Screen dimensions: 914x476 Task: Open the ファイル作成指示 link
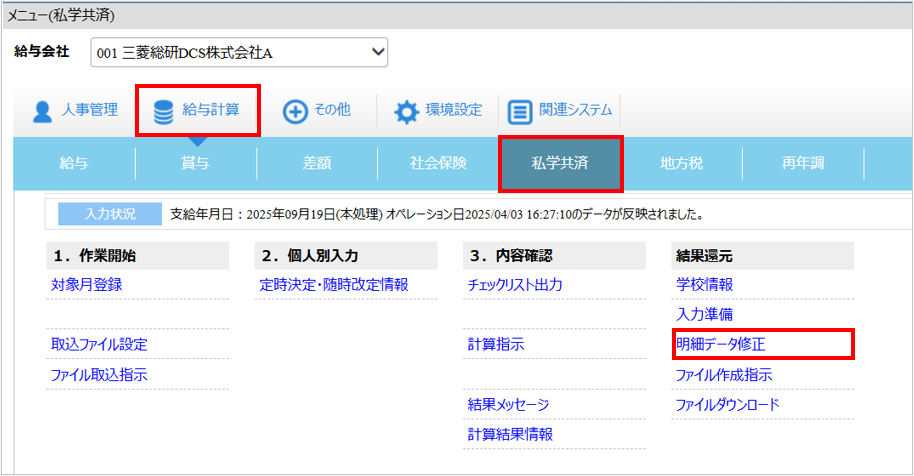tap(724, 375)
